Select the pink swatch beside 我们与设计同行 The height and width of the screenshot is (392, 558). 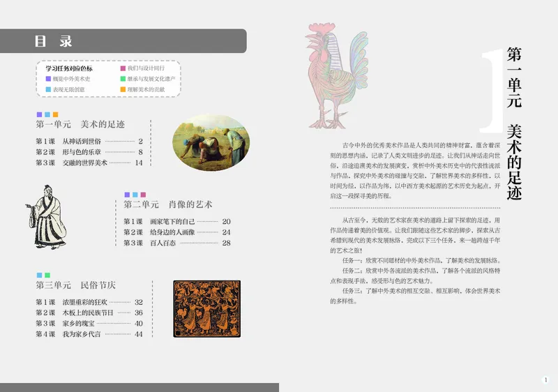click(x=123, y=68)
